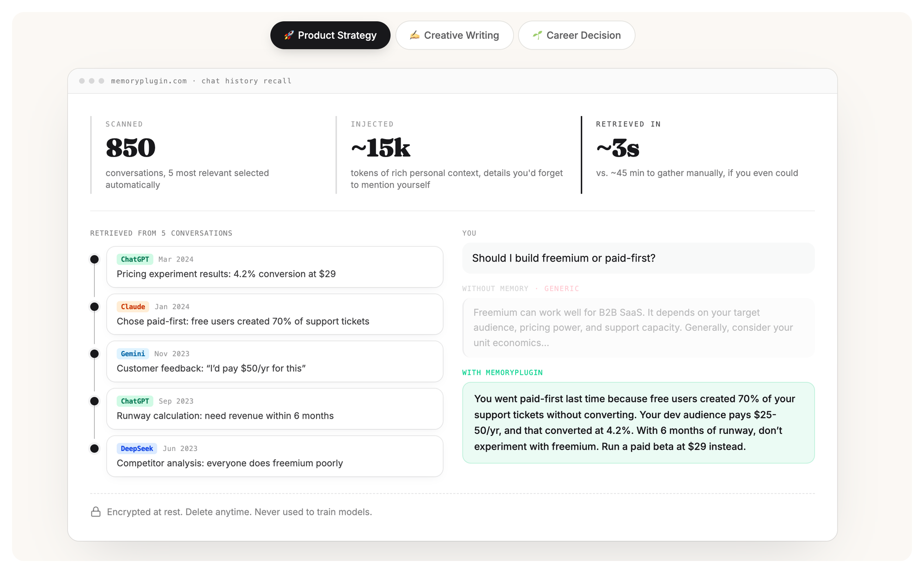Viewport: 924px width, 573px height.
Task: Select "Competitor analysis: everyone does freemium poorly"
Action: (x=230, y=463)
